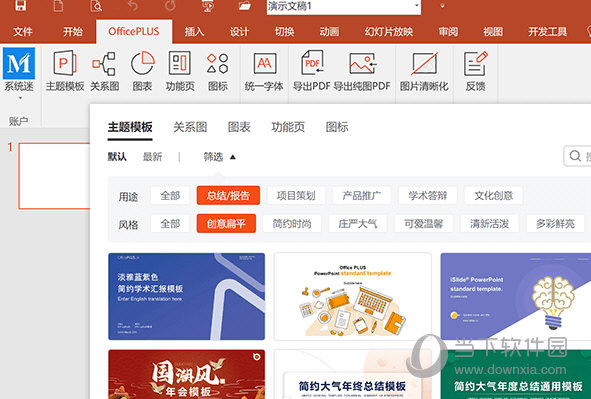591x399 pixels.
Task: Open the 动画 ribbon tab
Action: [x=329, y=32]
